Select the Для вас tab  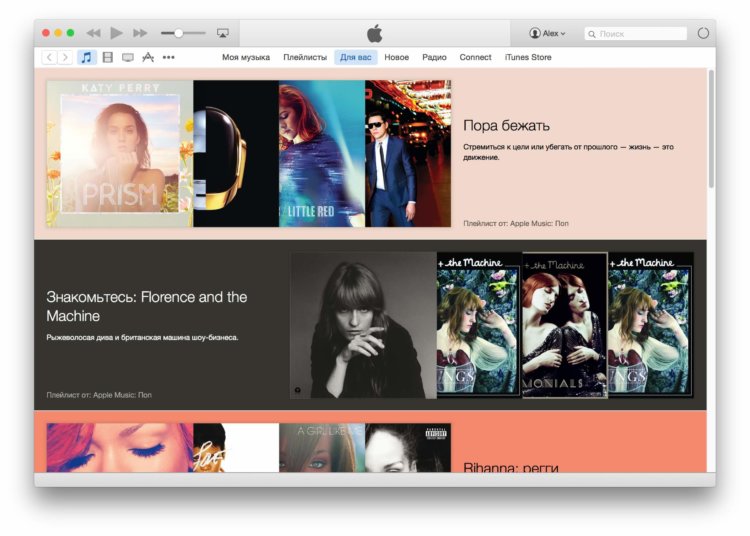click(355, 57)
